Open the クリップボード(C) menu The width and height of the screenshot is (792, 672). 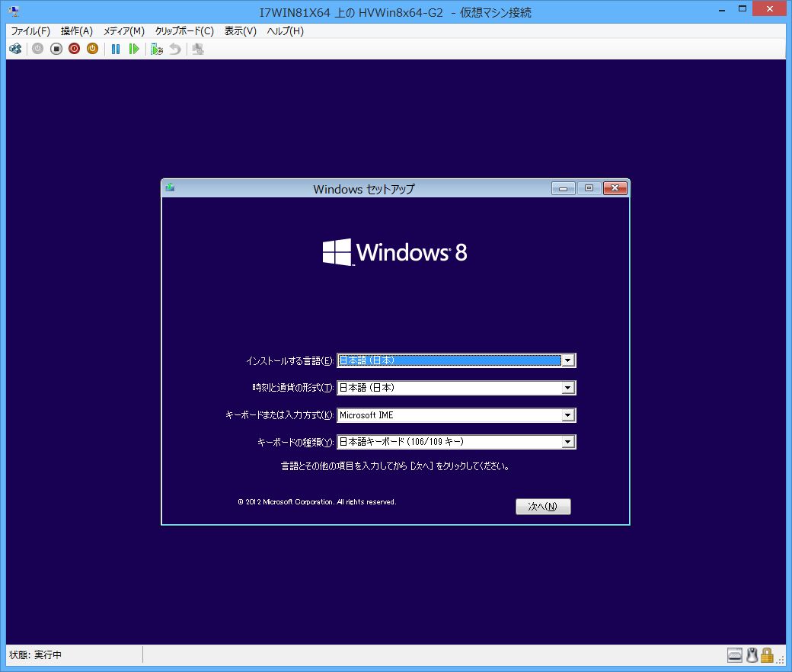click(184, 31)
